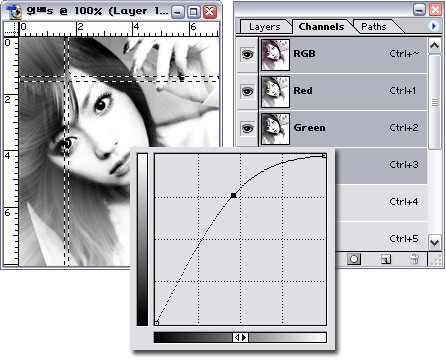Click the ruler origin corner box
446x363 pixels.
pyautogui.click(x=11, y=29)
